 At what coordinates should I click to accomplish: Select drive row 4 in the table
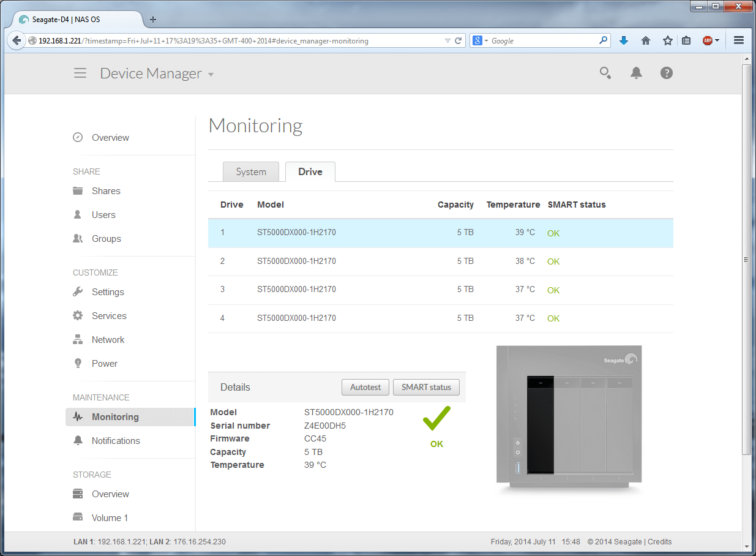pos(441,318)
